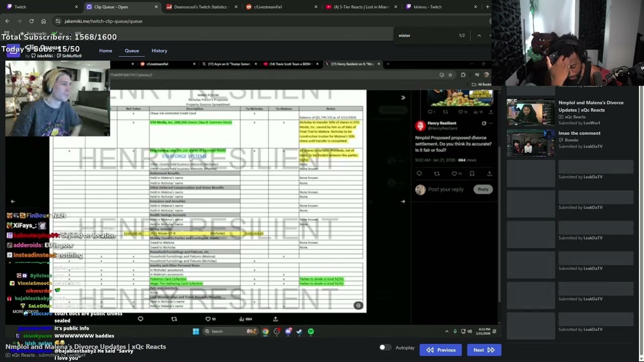Switch to the kkimvu - Twitch tab
The height and width of the screenshot is (362, 644).
(441, 7)
